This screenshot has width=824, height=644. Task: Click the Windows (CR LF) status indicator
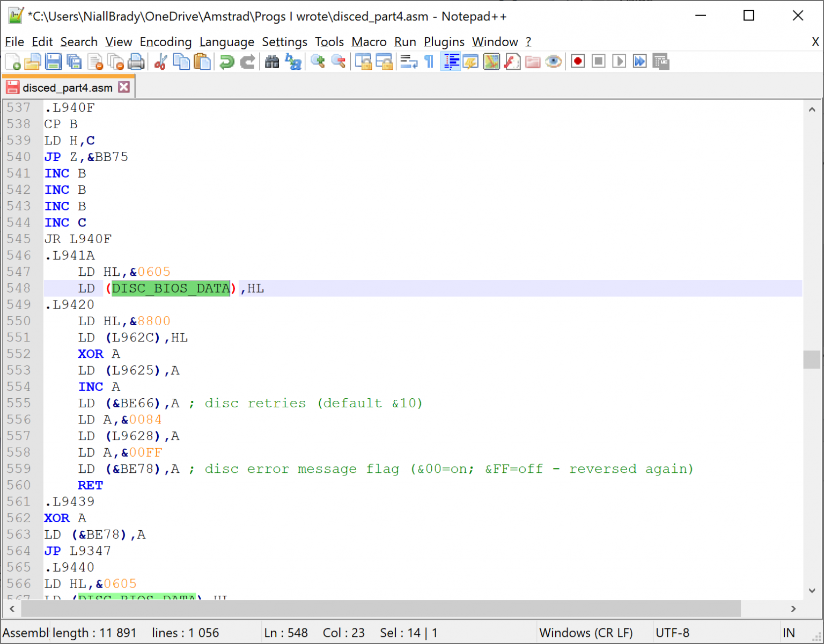[587, 632]
